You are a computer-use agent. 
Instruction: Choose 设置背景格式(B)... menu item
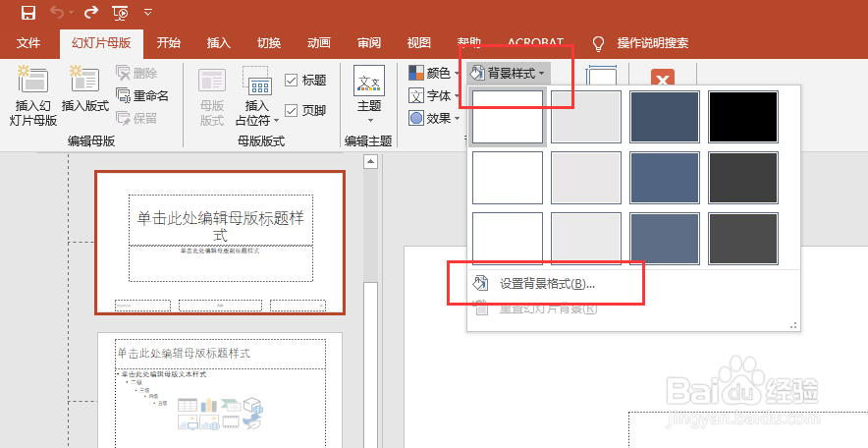click(633, 284)
